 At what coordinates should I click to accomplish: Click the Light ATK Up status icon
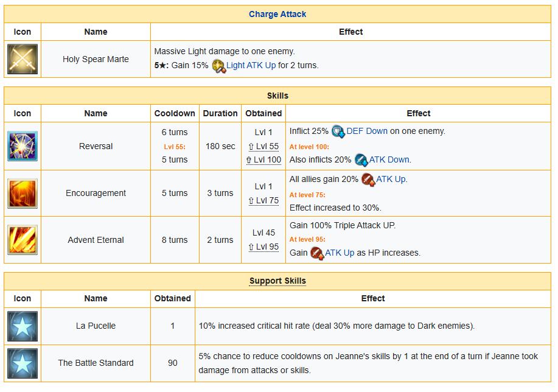click(218, 66)
